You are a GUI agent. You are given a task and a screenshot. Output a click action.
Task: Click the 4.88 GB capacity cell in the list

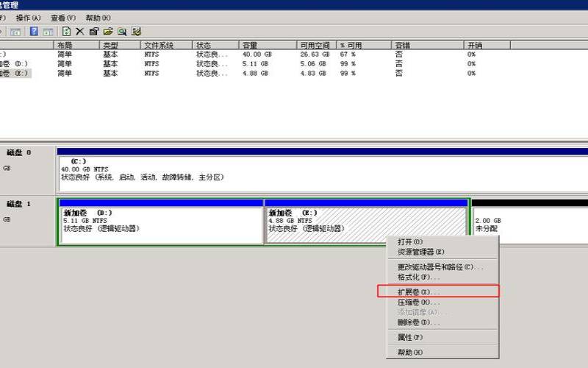click(255, 73)
